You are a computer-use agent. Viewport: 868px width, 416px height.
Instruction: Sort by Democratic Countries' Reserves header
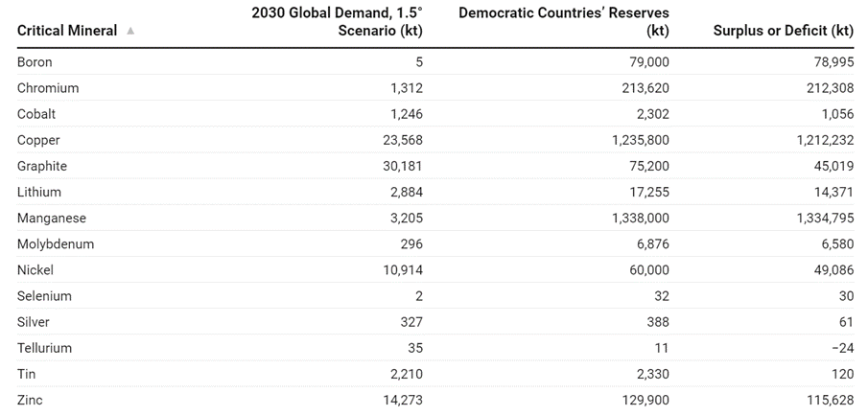[x=564, y=22]
